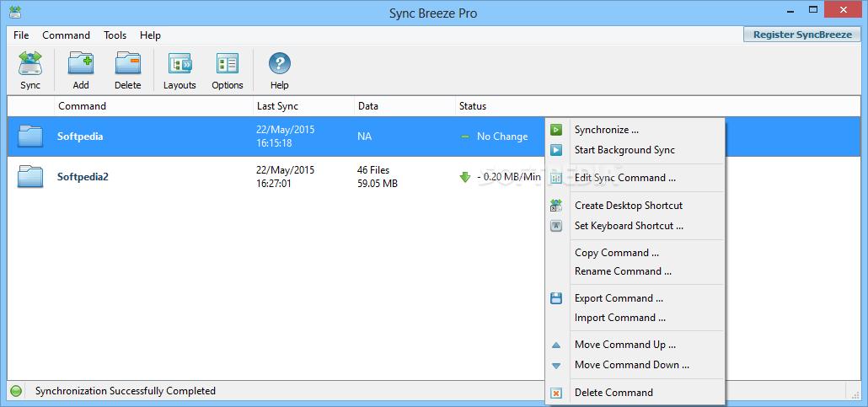Sort by the Status column header
The width and height of the screenshot is (868, 407).
[x=658, y=106]
